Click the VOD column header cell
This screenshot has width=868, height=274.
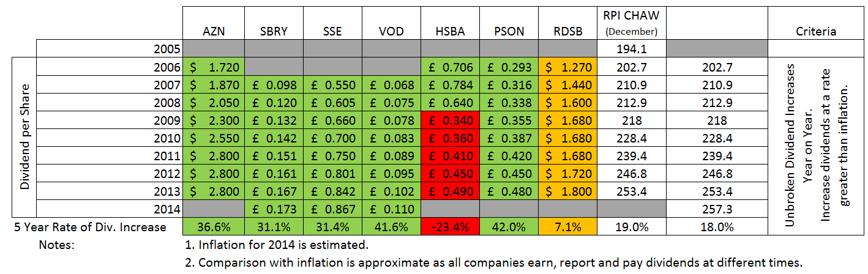pos(391,31)
